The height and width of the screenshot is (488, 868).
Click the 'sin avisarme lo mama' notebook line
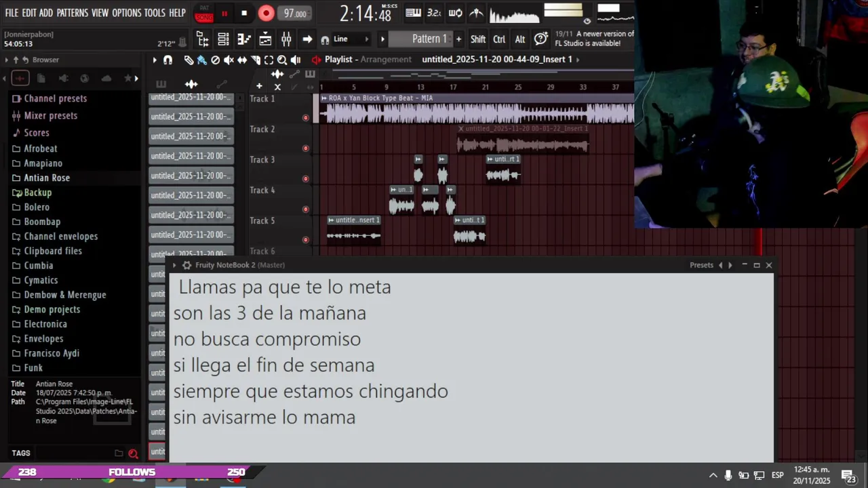pyautogui.click(x=264, y=418)
